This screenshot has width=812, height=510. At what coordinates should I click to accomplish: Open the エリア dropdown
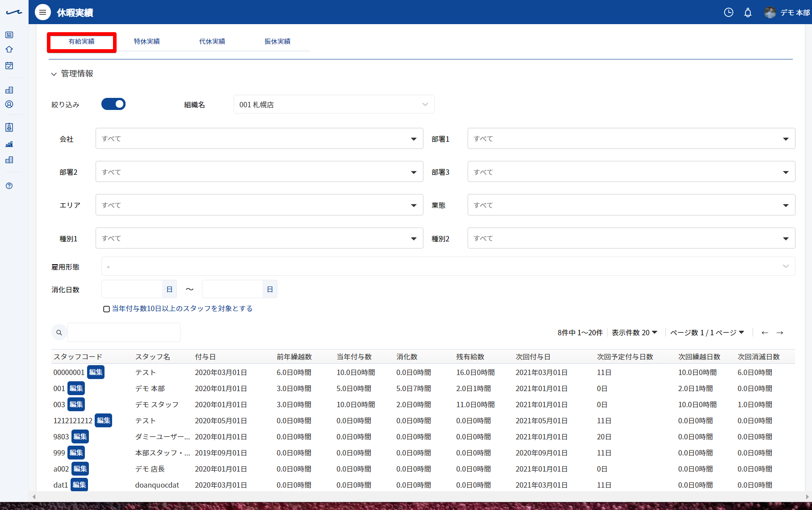(x=259, y=205)
